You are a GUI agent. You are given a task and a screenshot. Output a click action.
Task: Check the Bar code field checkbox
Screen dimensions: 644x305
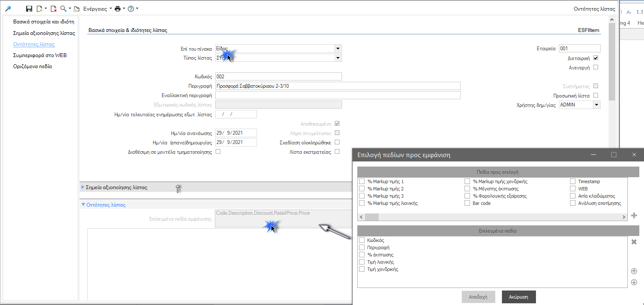coord(467,203)
